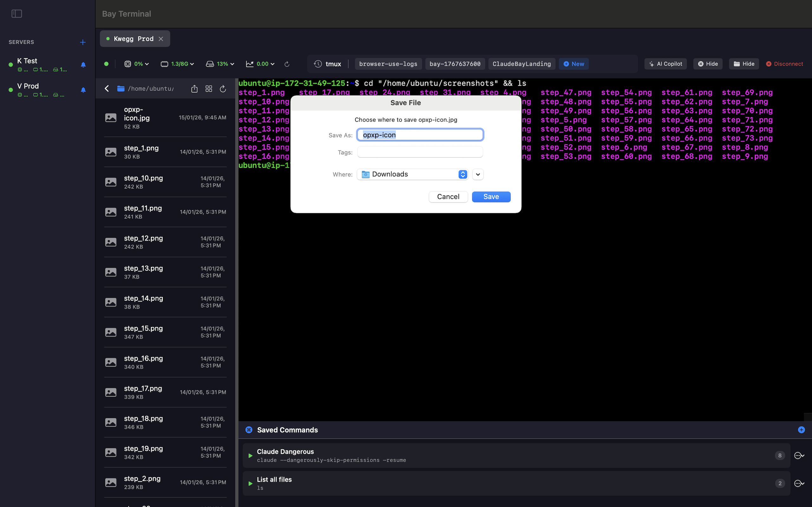
Task: Toggle notifications bell for V Prod server
Action: 83,90
